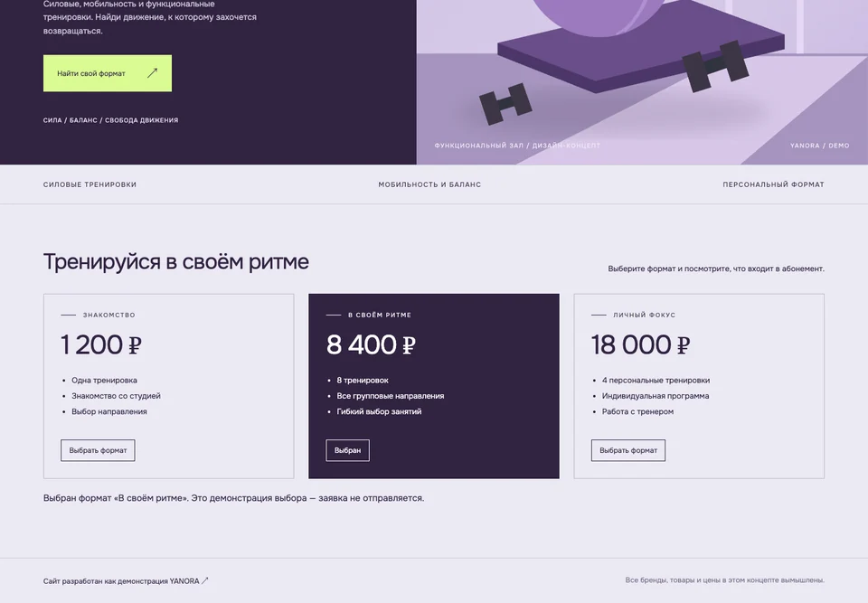
Task: Select the Личный фокус pricing card
Action: (x=699, y=386)
